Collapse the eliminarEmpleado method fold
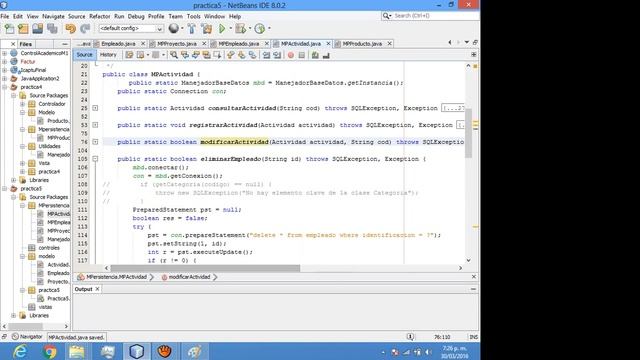 [x=95, y=159]
